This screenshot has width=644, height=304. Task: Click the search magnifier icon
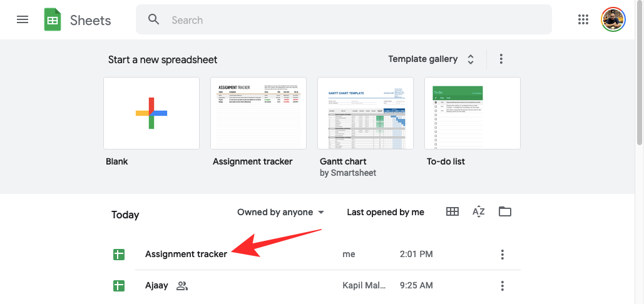[154, 19]
